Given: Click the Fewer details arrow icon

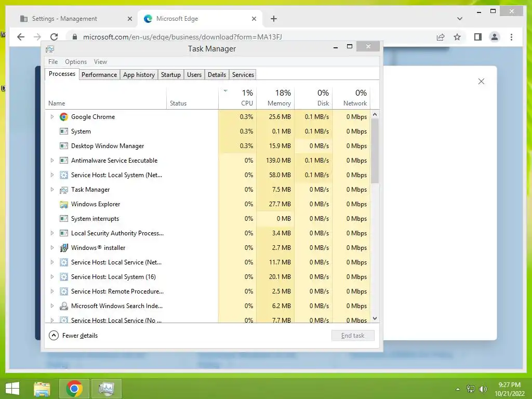Looking at the screenshot, I should pyautogui.click(x=54, y=336).
